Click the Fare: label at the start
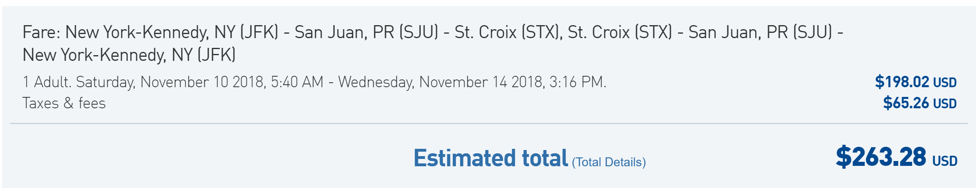This screenshot has width=980, height=191. click(x=41, y=32)
